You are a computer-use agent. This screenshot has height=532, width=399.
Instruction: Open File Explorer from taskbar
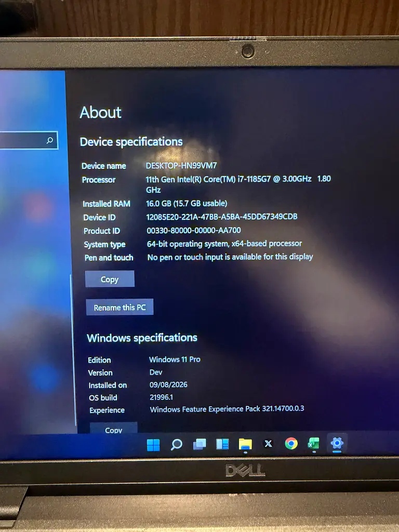point(245,444)
